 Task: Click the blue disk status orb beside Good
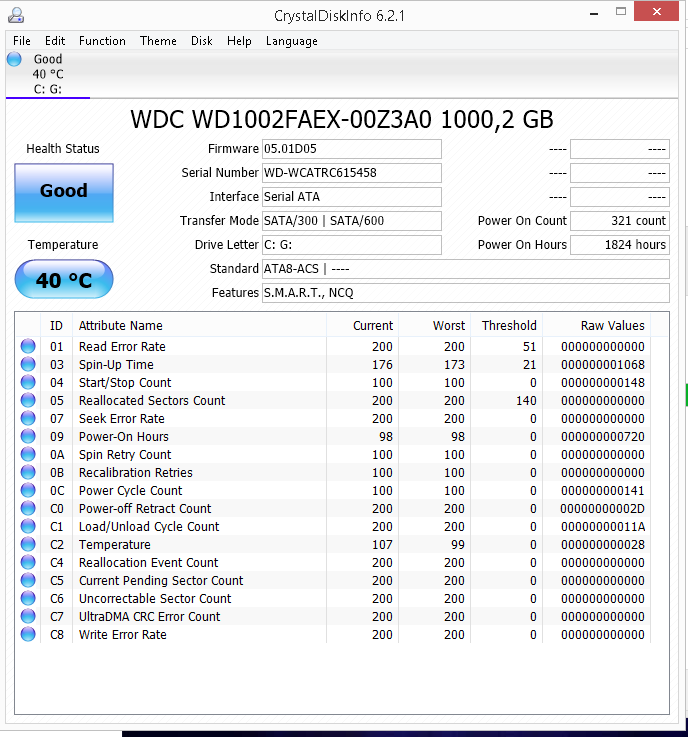14,59
